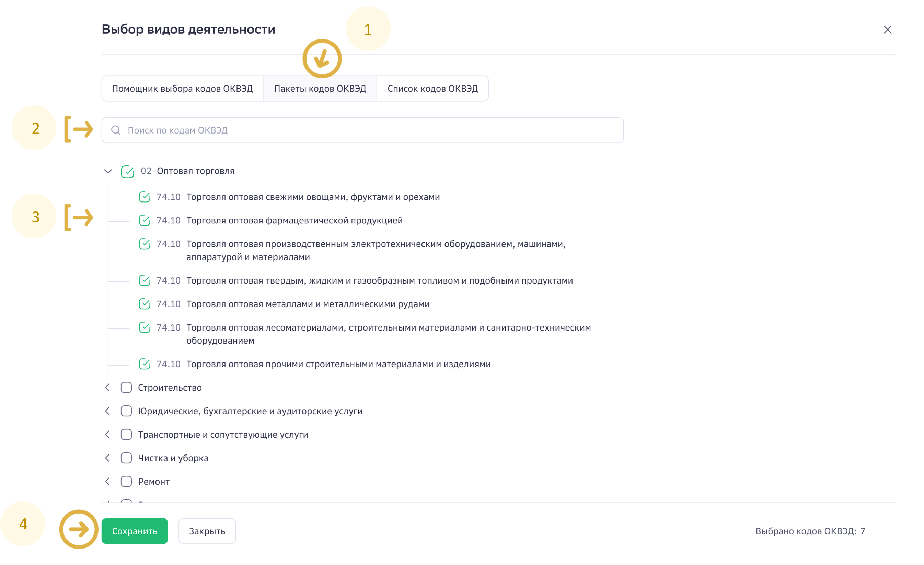Click the number 1 circle marker

coord(368,29)
